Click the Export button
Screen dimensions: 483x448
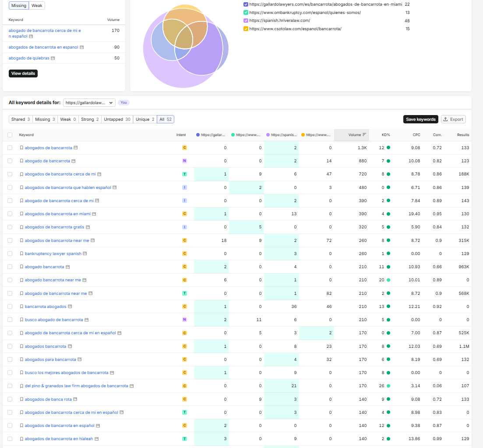tap(453, 119)
